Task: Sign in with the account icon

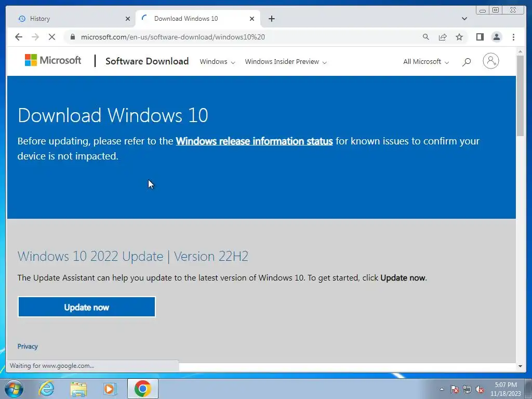Action: click(490, 61)
